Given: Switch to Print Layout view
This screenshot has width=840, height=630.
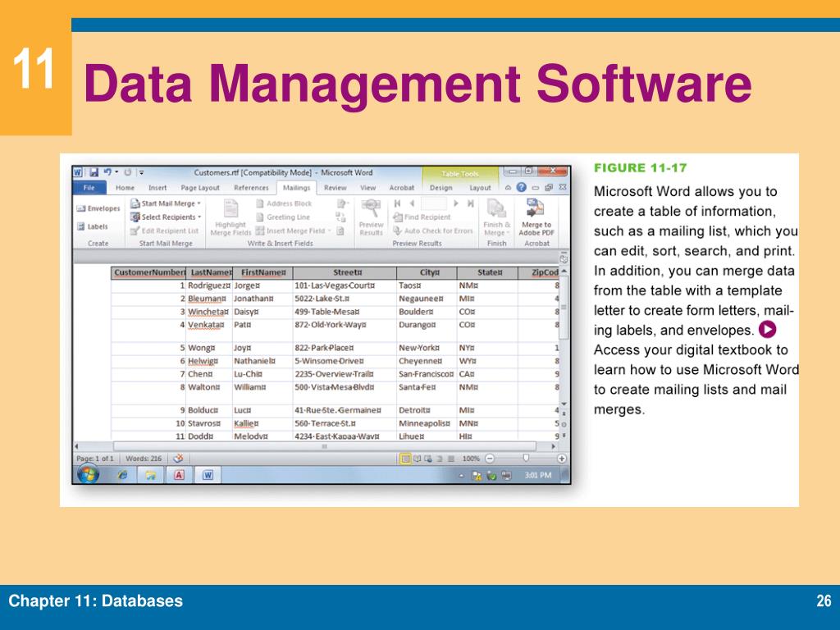Looking at the screenshot, I should pyautogui.click(x=405, y=459).
